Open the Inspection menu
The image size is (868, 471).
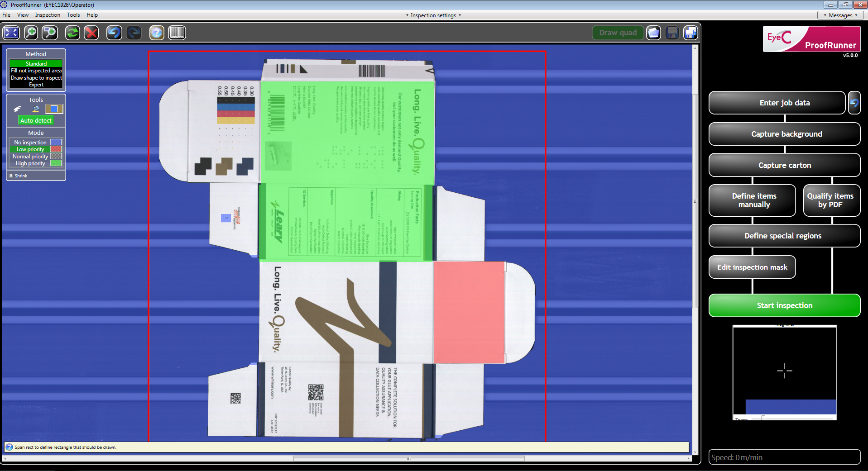tap(48, 15)
